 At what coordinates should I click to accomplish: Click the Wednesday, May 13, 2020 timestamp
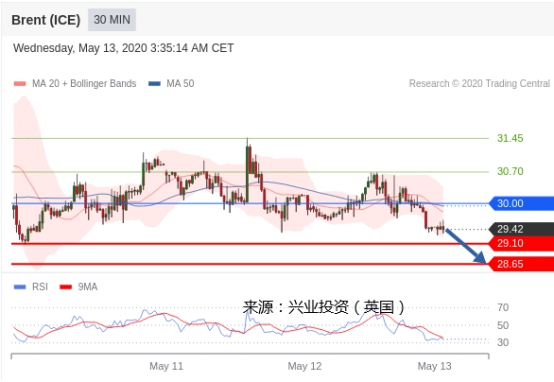click(123, 48)
